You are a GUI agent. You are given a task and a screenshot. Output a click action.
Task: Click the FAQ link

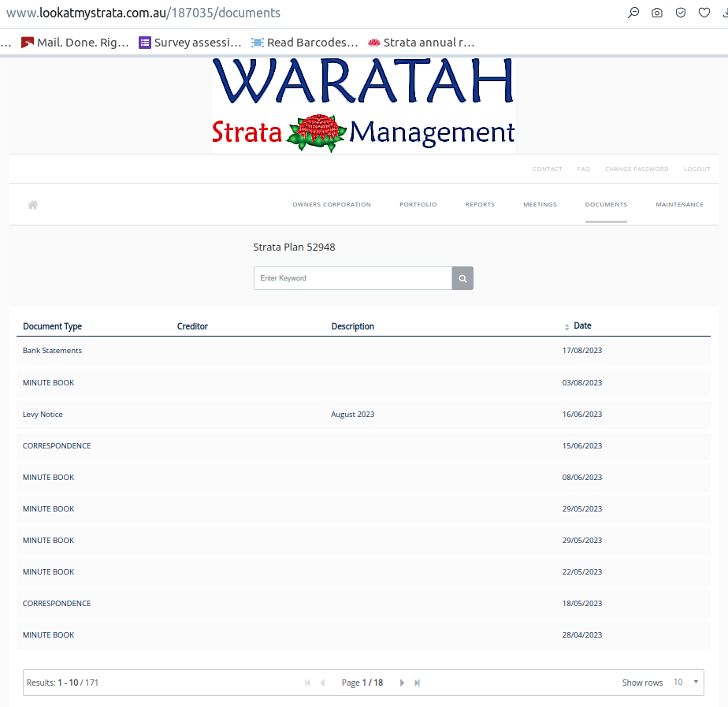point(584,169)
